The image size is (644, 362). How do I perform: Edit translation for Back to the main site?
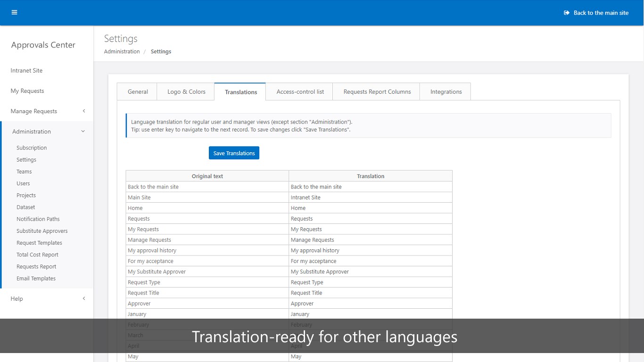[x=371, y=187]
